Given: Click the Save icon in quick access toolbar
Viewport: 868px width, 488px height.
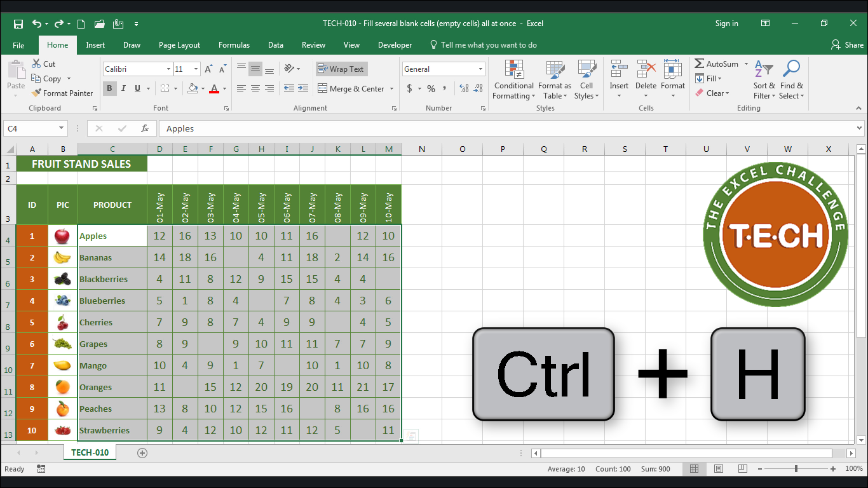Looking at the screenshot, I should pyautogui.click(x=18, y=24).
